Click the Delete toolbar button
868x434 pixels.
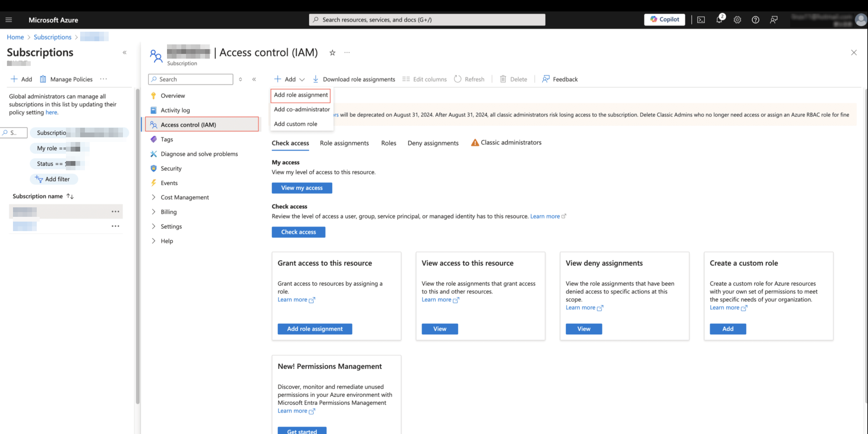tap(513, 79)
